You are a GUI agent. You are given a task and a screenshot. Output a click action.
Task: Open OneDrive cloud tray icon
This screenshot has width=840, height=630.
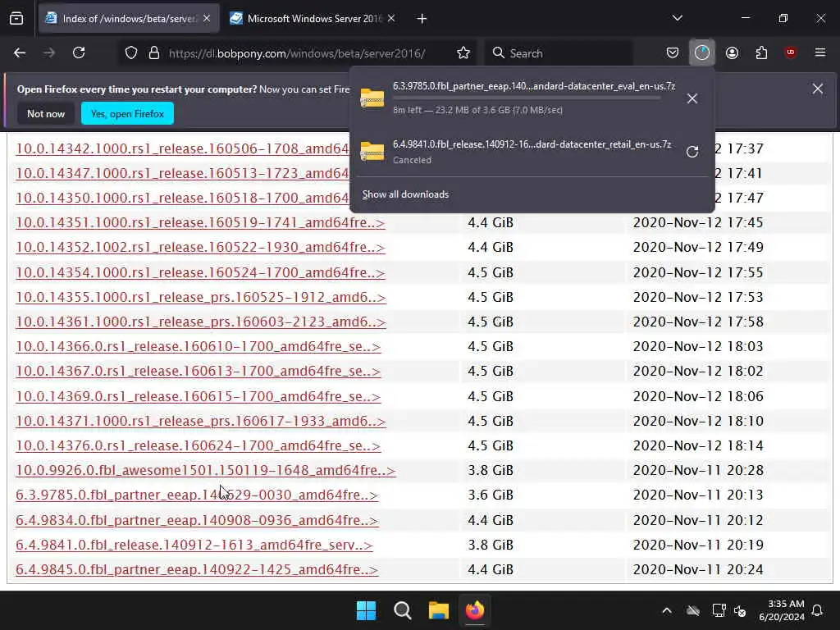pos(693,610)
